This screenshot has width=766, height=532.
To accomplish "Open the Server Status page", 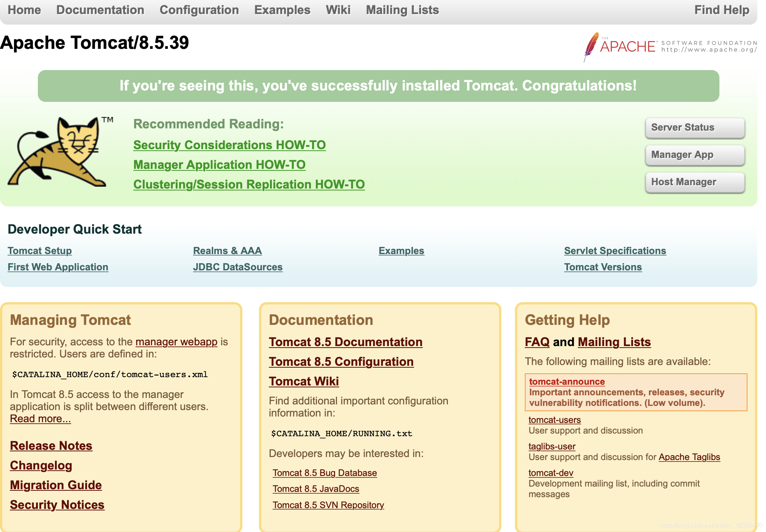I will [695, 127].
